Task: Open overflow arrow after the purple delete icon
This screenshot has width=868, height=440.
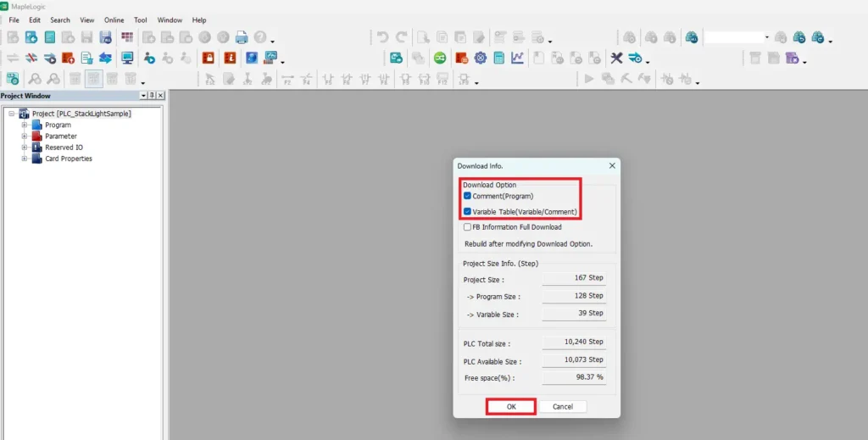Action: click(804, 61)
